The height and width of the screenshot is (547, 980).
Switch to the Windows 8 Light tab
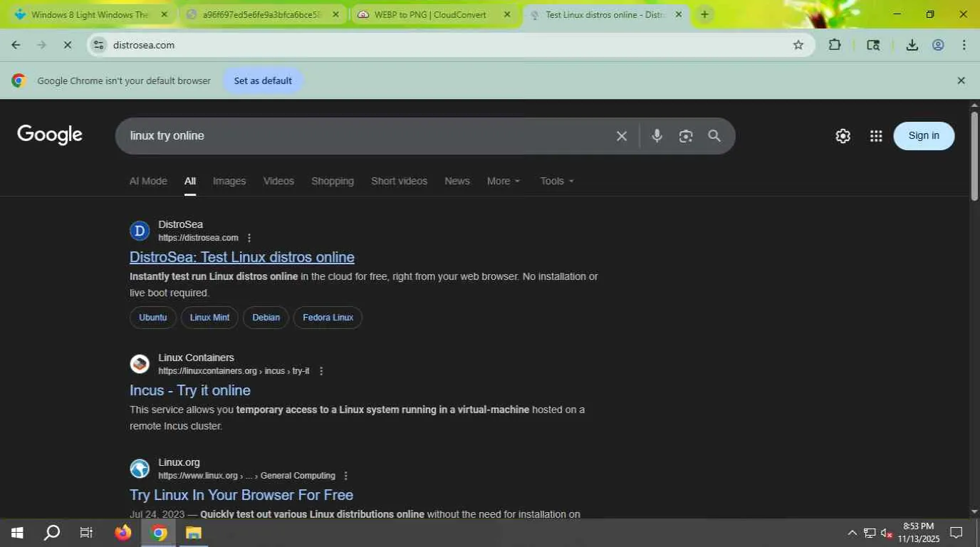90,14
